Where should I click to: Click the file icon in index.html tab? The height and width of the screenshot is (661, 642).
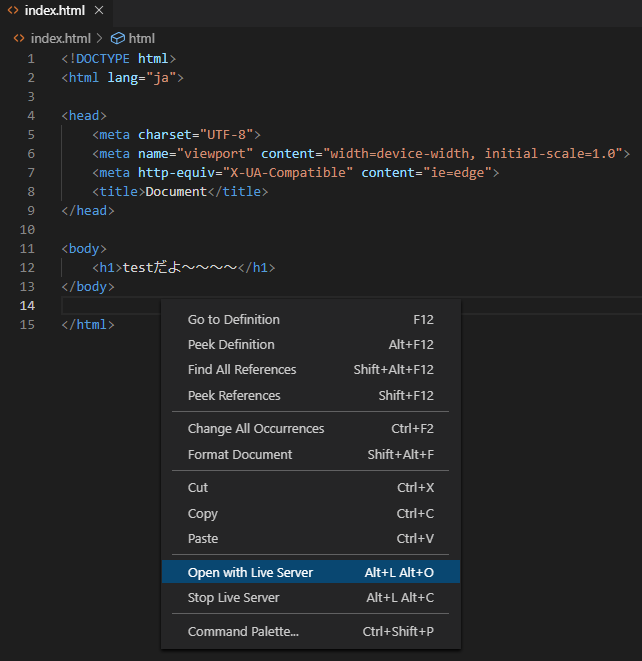(14, 11)
